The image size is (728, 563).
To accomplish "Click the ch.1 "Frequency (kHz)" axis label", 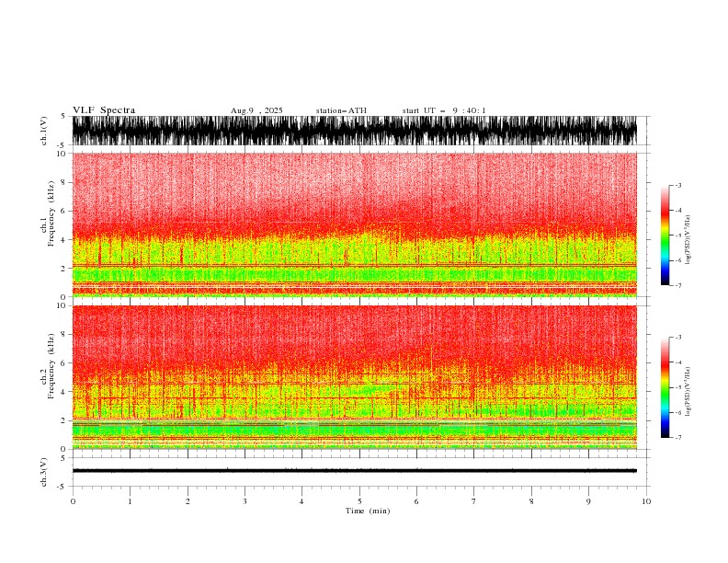I will click(x=51, y=213).
